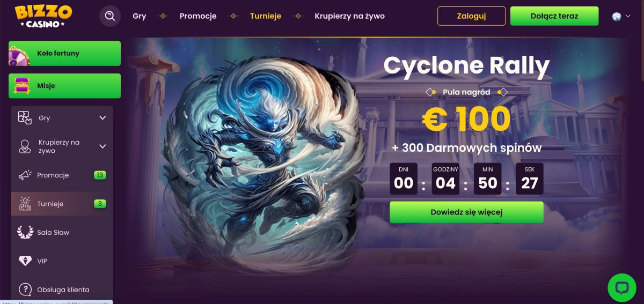The width and height of the screenshot is (644, 304).
Task: Click the live chat bubble icon
Action: point(621,287)
